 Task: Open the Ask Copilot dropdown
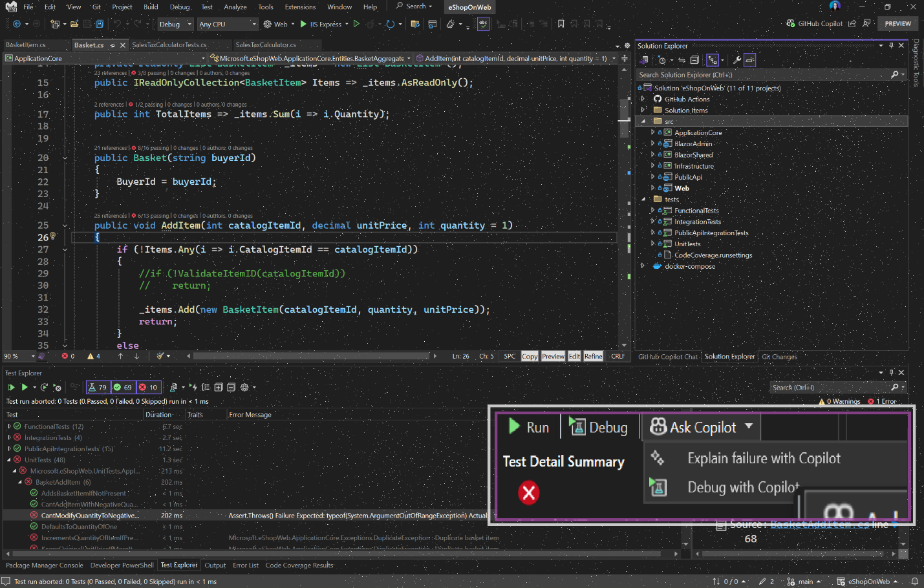(700, 426)
